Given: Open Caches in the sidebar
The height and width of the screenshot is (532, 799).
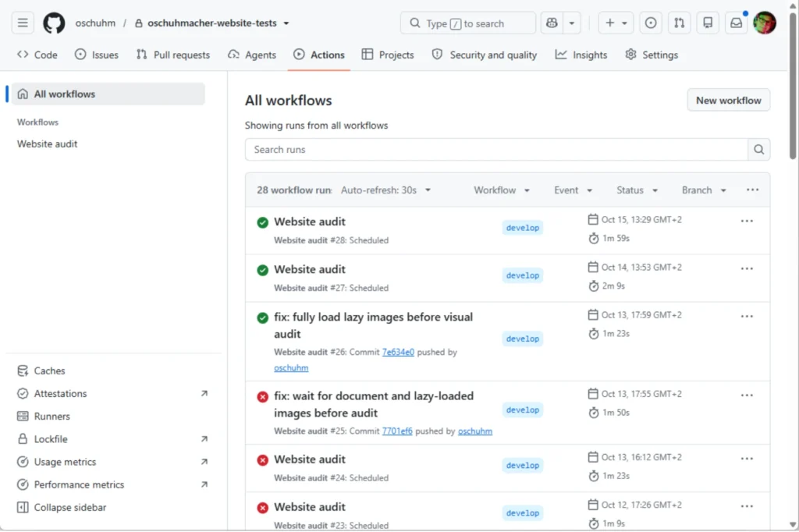Looking at the screenshot, I should coord(49,371).
